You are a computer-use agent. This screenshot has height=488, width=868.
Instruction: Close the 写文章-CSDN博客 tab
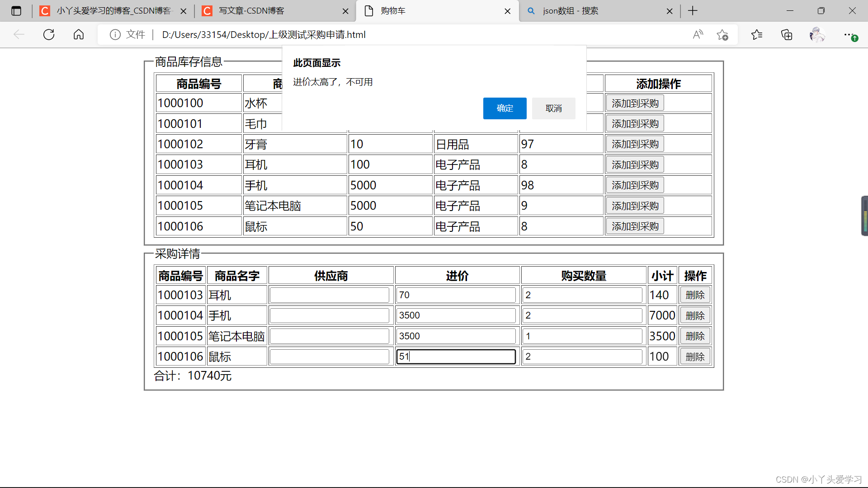coord(345,11)
